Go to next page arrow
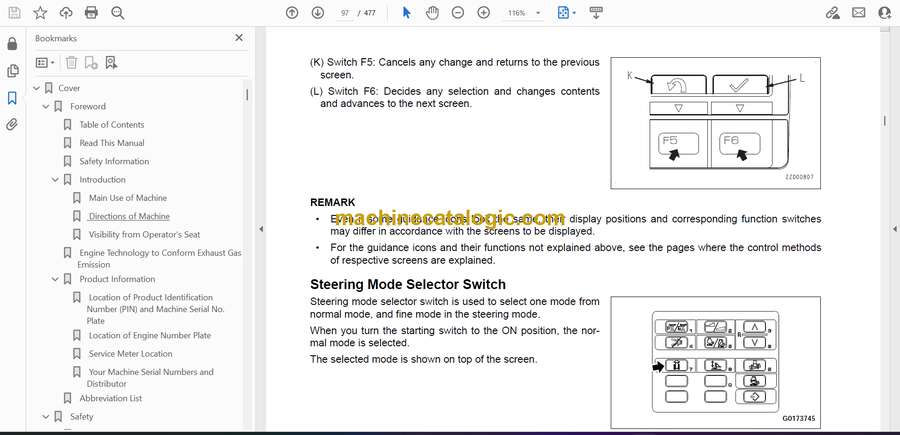The image size is (900, 435). (318, 13)
